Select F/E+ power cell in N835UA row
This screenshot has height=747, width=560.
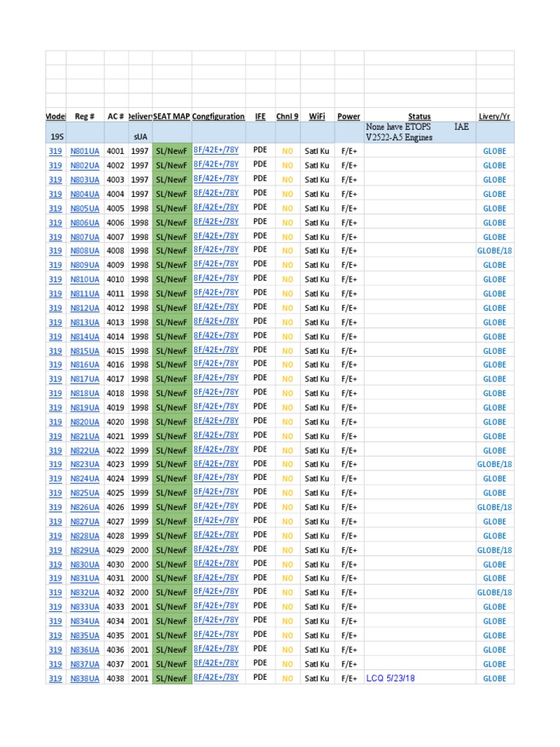(349, 635)
